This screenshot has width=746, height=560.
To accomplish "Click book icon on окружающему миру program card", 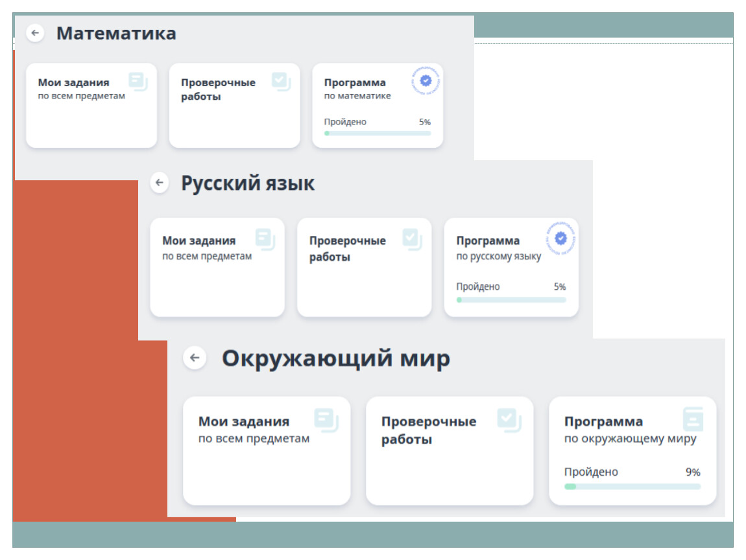I will click(x=693, y=419).
